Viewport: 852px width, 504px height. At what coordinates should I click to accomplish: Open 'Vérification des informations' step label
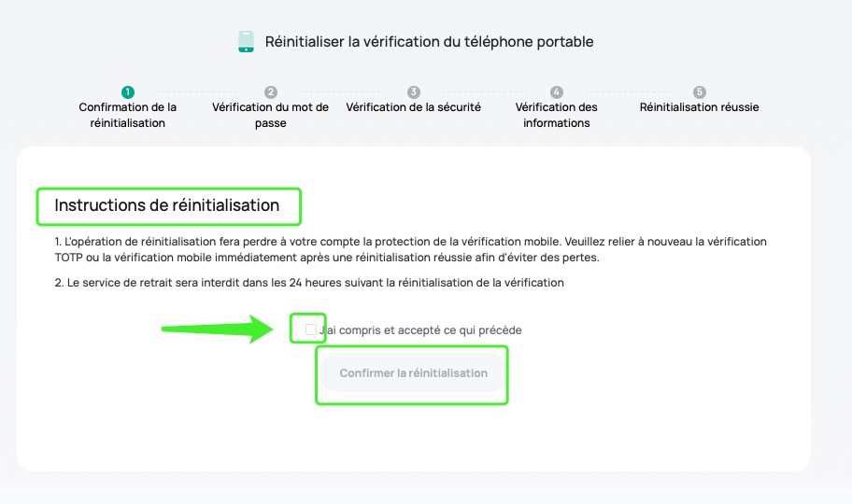click(x=557, y=115)
